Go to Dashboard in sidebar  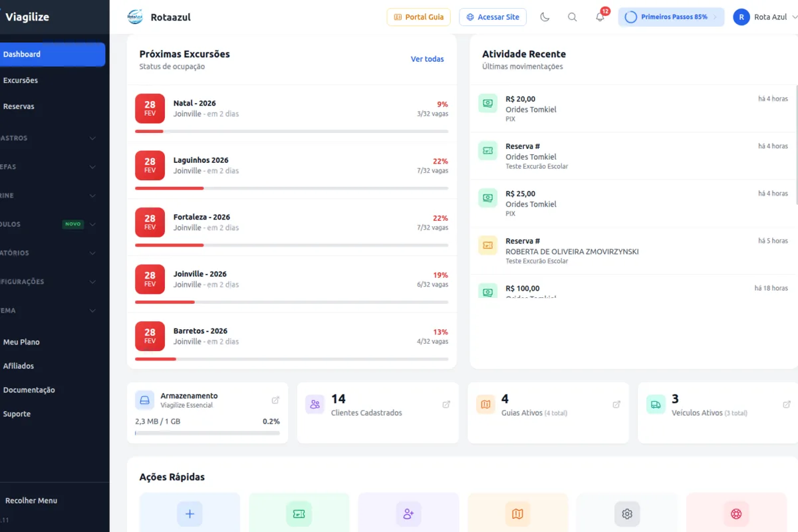point(53,55)
